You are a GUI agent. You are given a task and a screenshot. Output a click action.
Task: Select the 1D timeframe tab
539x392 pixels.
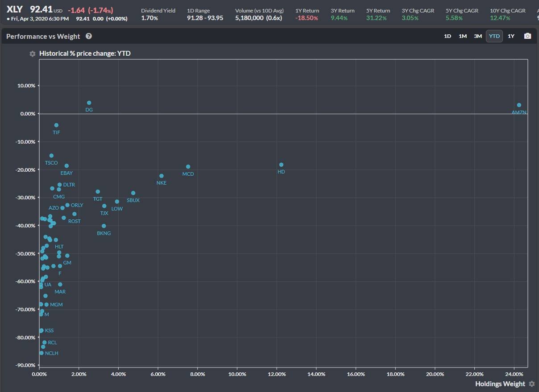click(x=448, y=36)
